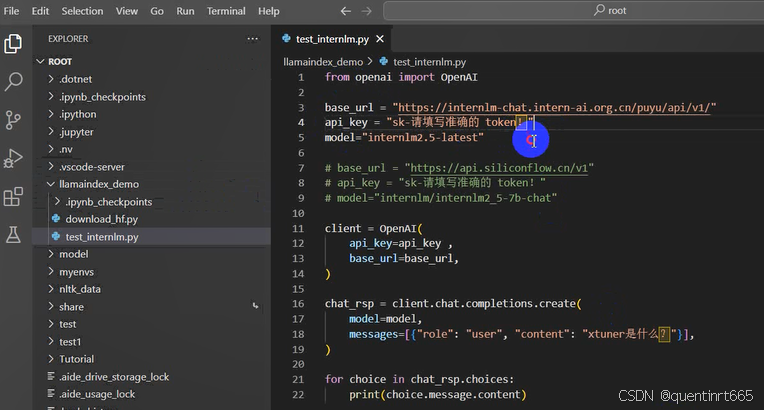Open the File menu
Screen dimensions: 764x410
coord(11,11)
